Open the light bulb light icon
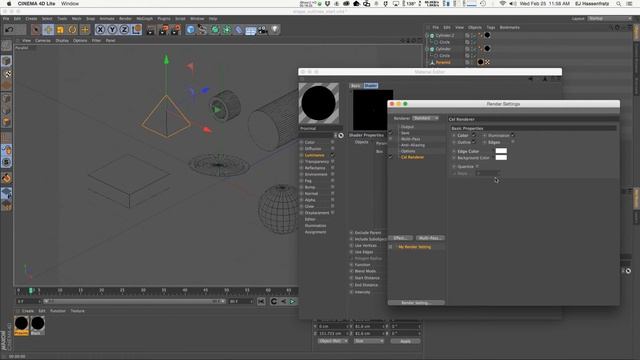Screen dimensions: 640x360 tap(275, 29)
